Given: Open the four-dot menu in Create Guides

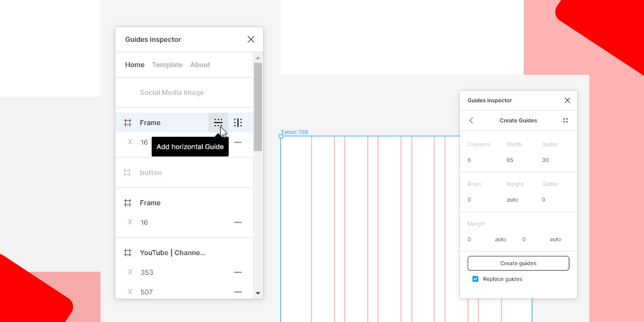Looking at the screenshot, I should coord(565,120).
